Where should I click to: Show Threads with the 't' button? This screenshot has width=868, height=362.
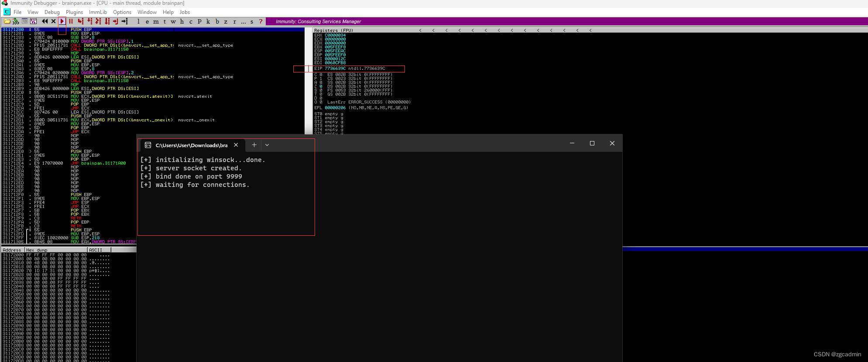tap(165, 21)
